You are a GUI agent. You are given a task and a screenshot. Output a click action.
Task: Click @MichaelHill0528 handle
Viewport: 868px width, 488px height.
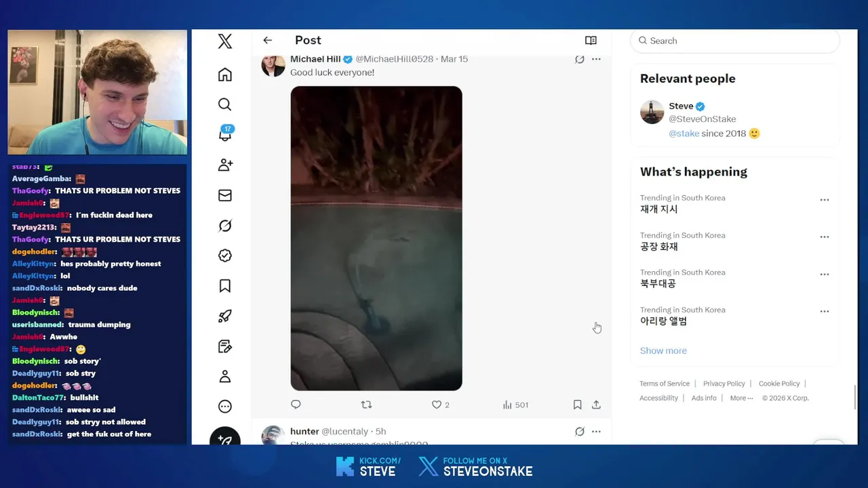click(394, 59)
